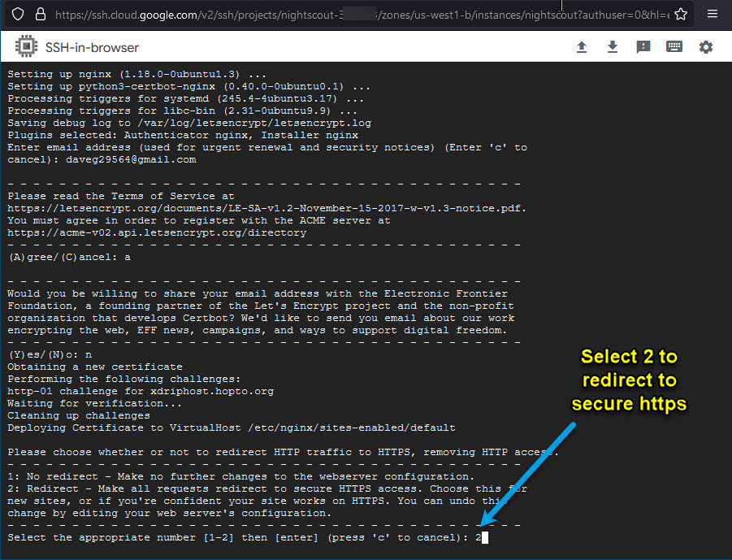Click the terminal cursor after the 2
This screenshot has width=732, height=560.
pyautogui.click(x=484, y=538)
